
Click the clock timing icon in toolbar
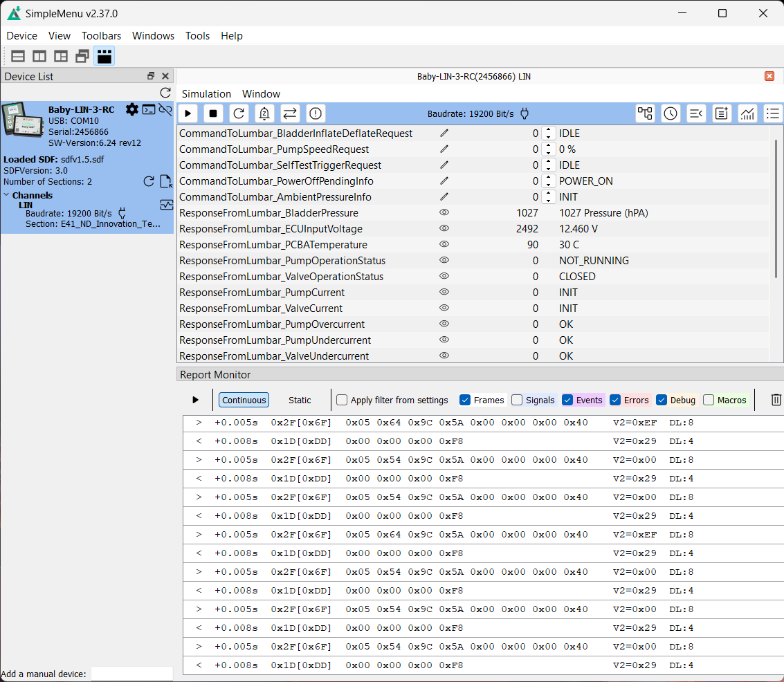tap(671, 113)
